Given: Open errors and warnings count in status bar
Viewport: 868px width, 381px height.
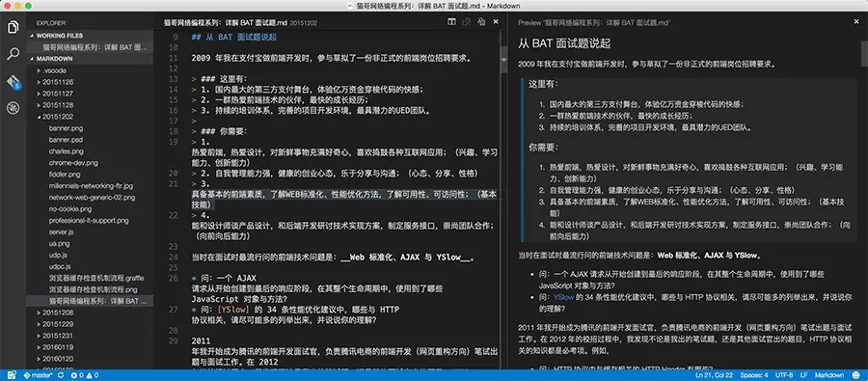Looking at the screenshot, I should click(85, 375).
